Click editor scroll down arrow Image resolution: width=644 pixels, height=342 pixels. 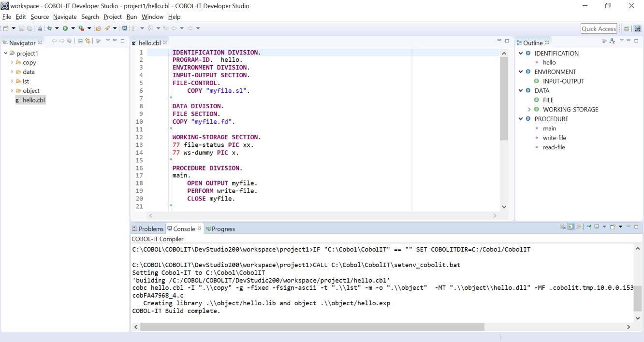pos(504,207)
